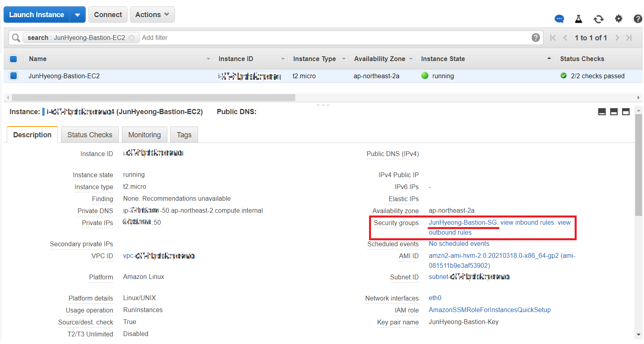This screenshot has height=344, width=644.
Task: Open the feedback chat bubble icon
Action: [559, 19]
